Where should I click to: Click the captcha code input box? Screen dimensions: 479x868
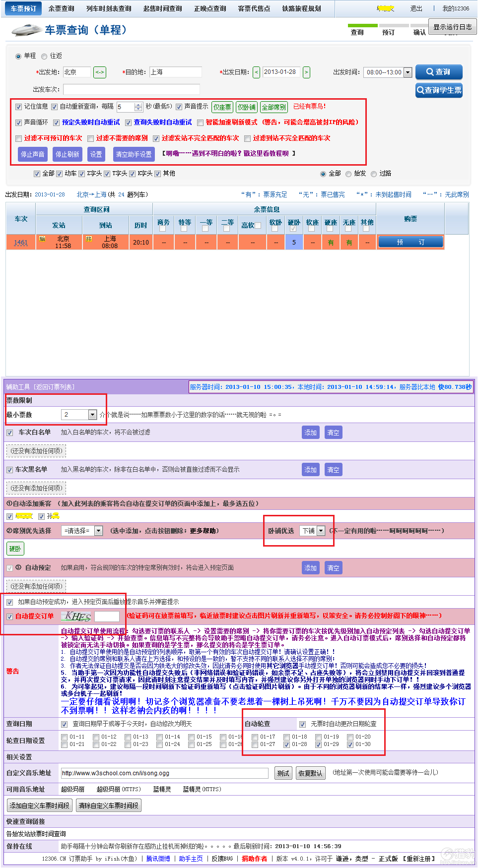107,617
